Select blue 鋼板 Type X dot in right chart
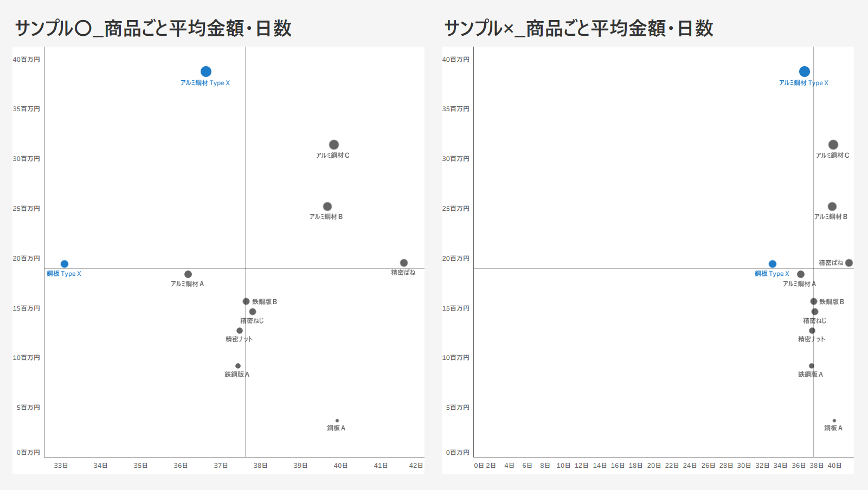The width and height of the screenshot is (868, 490). pos(773,264)
